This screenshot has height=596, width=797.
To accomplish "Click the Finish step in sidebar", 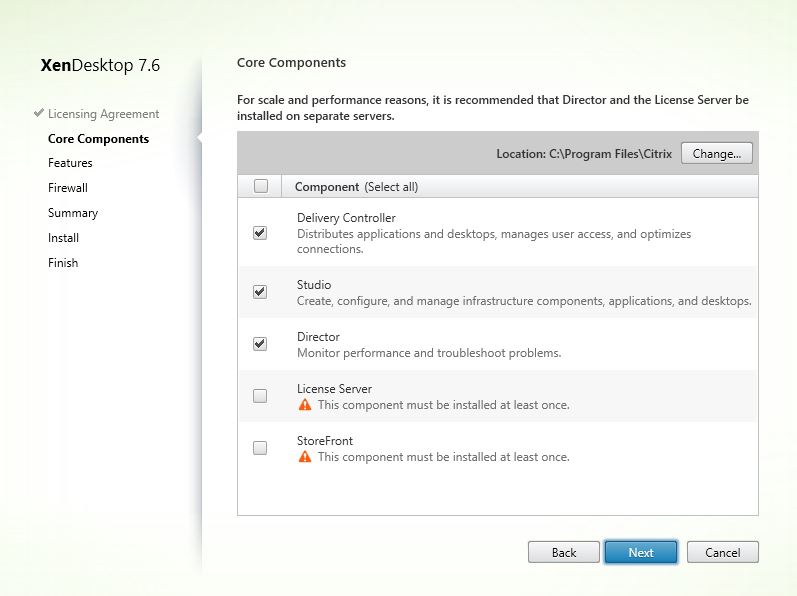I will [x=62, y=263].
